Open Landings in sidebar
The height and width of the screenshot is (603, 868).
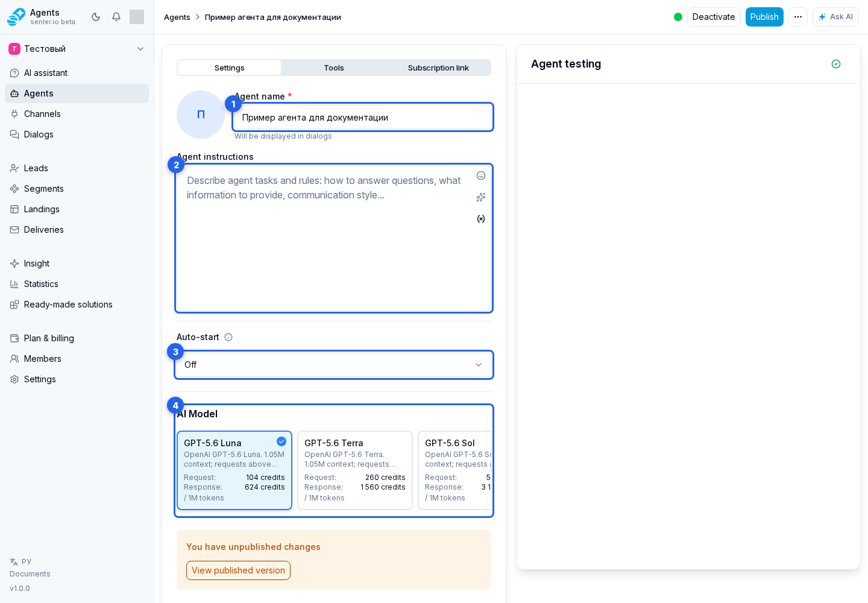pyautogui.click(x=77, y=209)
